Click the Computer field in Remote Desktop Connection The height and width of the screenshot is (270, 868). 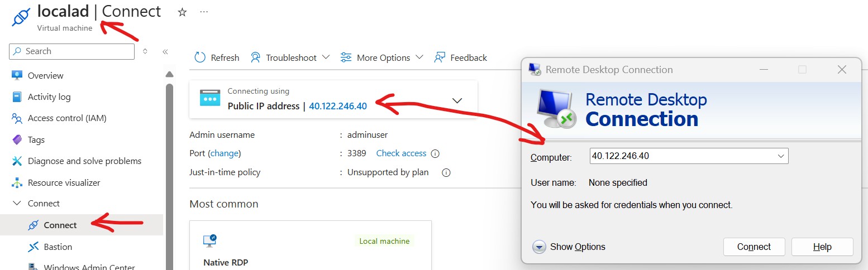(689, 156)
